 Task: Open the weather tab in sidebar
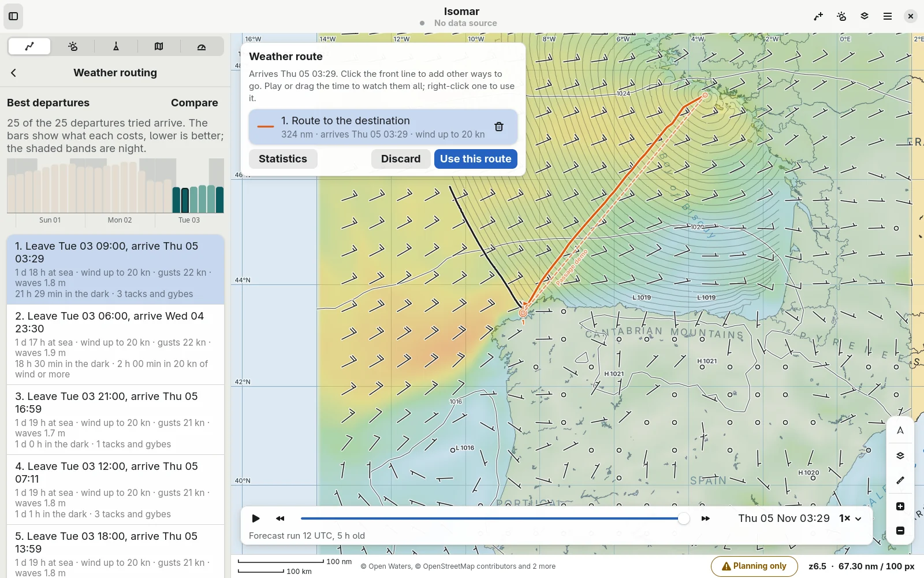tap(73, 46)
